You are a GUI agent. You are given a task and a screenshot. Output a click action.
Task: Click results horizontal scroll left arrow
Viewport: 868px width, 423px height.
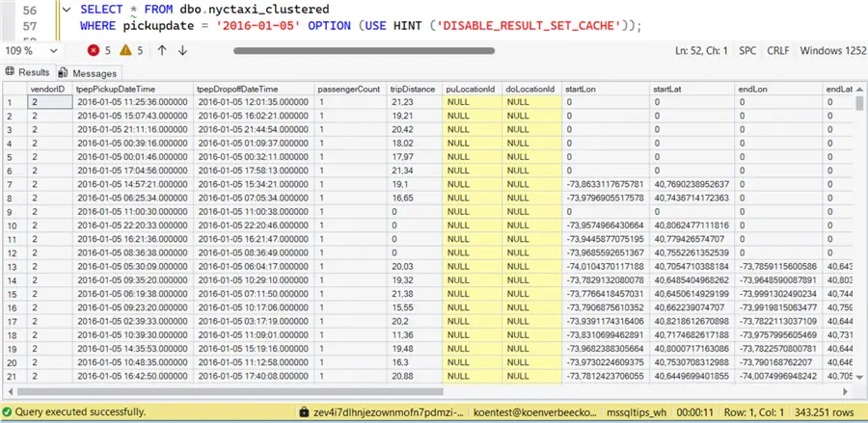coord(10,391)
